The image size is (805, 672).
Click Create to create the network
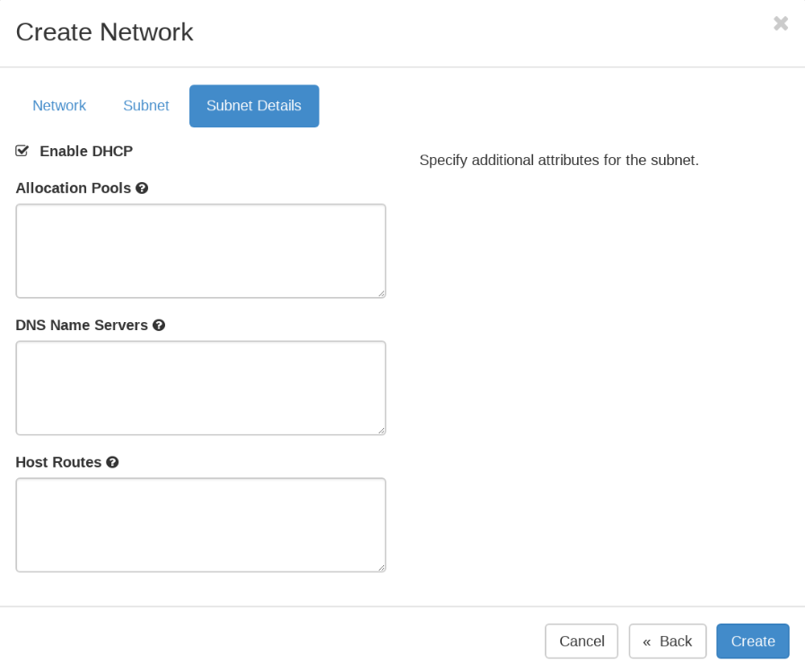(752, 641)
